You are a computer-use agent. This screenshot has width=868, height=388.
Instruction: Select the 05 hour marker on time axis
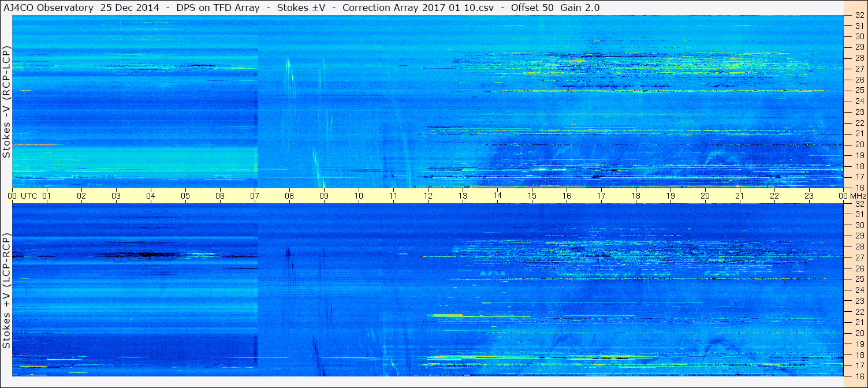[x=185, y=196]
